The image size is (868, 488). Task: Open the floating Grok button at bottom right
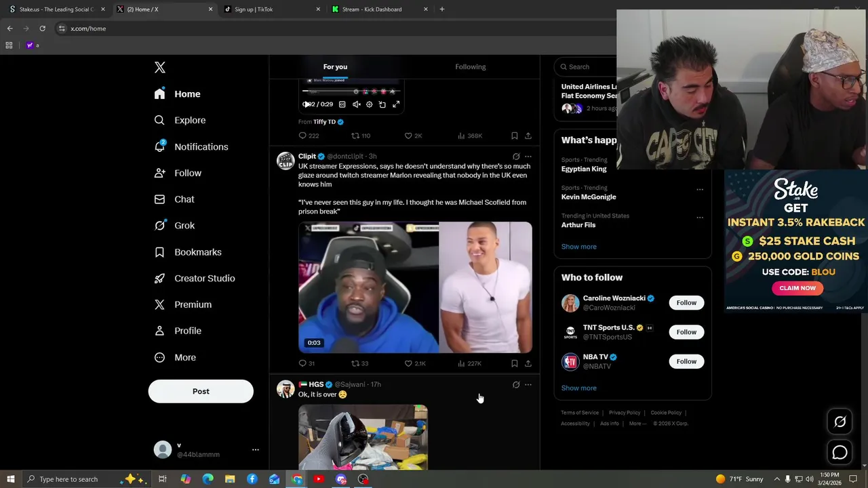[840, 422]
